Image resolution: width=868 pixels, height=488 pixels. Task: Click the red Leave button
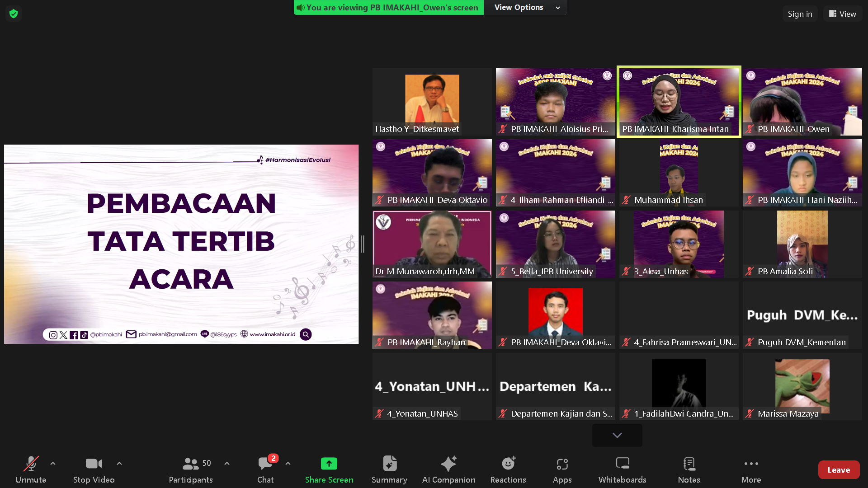[x=838, y=470]
